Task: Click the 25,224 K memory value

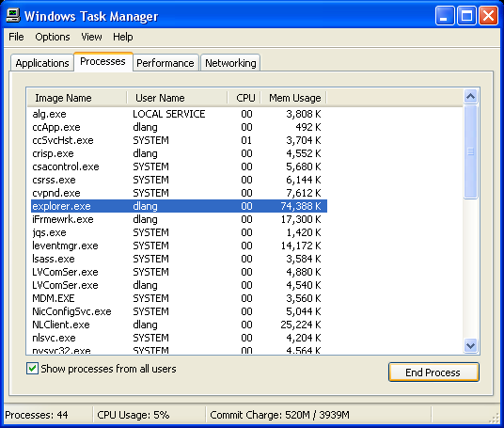Action: point(301,325)
